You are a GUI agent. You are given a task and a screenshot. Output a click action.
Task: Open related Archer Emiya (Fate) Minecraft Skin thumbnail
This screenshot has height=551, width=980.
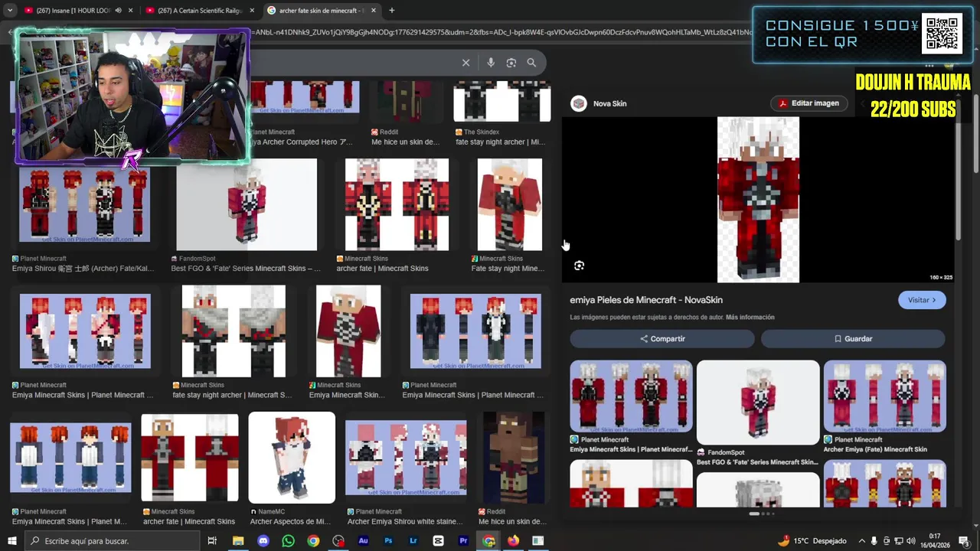tap(884, 396)
